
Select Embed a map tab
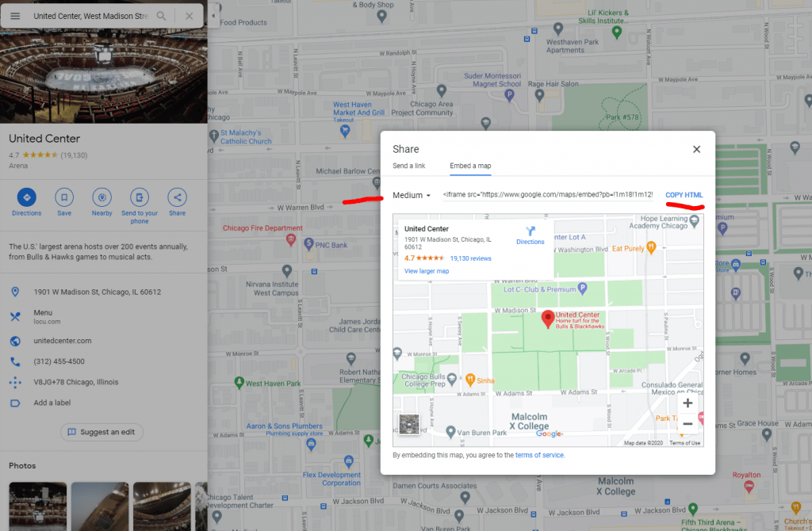point(470,166)
